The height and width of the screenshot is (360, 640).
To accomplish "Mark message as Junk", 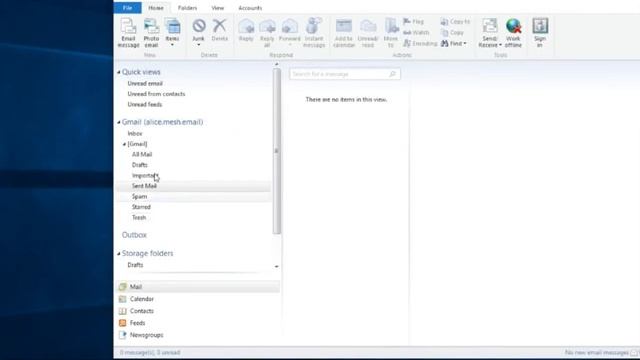I will click(199, 32).
